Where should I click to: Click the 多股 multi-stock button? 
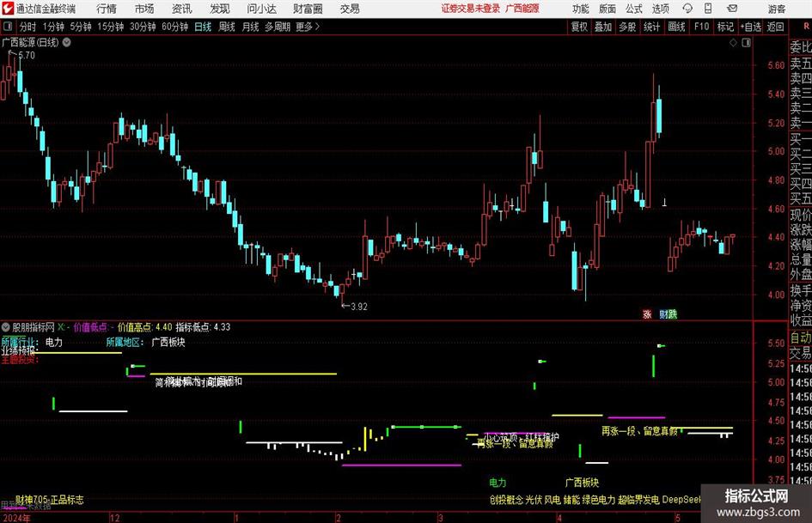pyautogui.click(x=627, y=27)
